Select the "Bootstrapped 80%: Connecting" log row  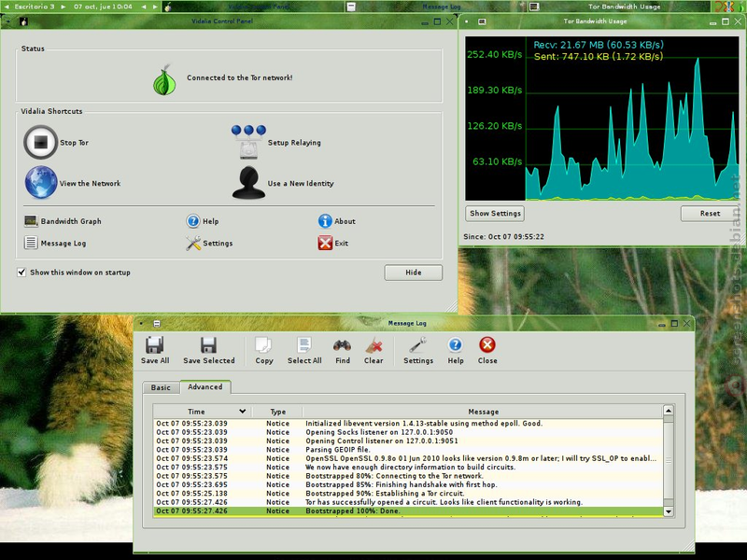click(x=408, y=476)
